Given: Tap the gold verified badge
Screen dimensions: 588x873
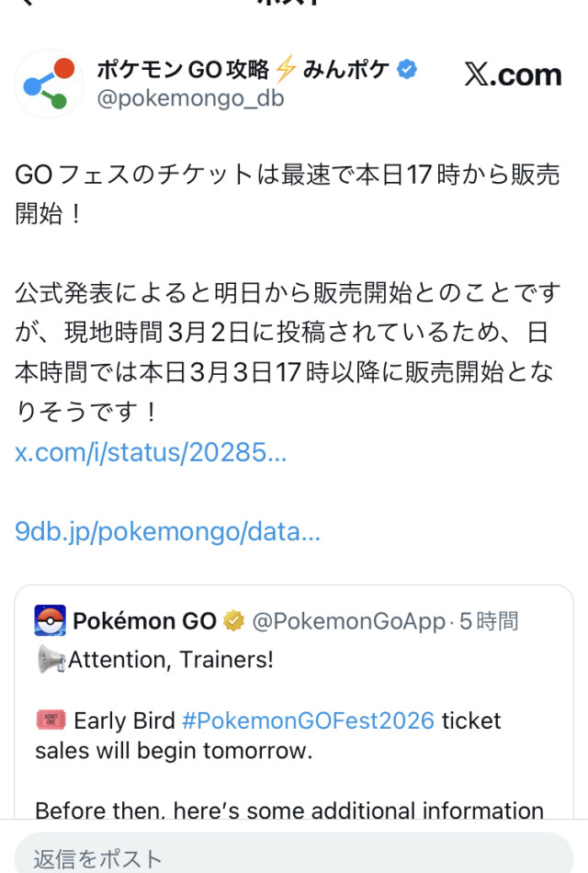Looking at the screenshot, I should (234, 621).
